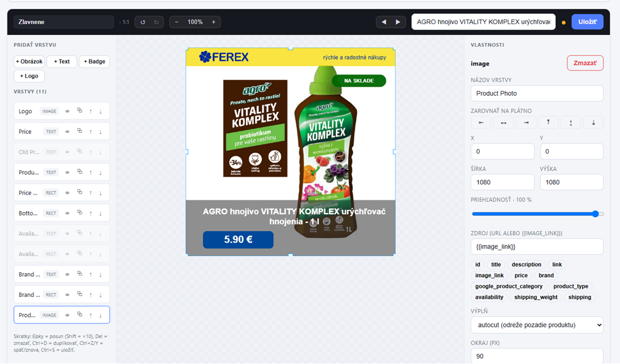Move the Price text layer down
This screenshot has width=620, height=364.
[x=101, y=132]
